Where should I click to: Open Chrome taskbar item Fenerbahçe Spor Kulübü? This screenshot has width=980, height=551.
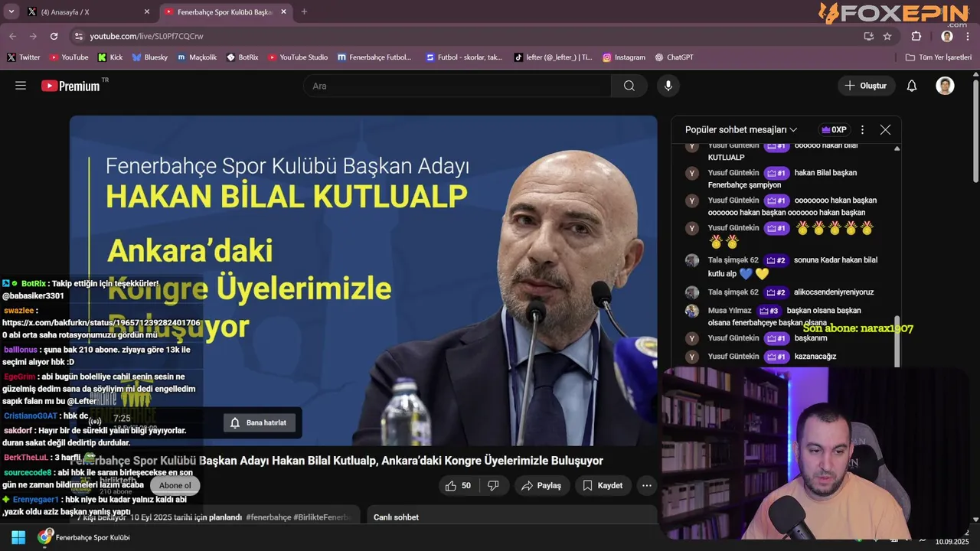(x=84, y=537)
